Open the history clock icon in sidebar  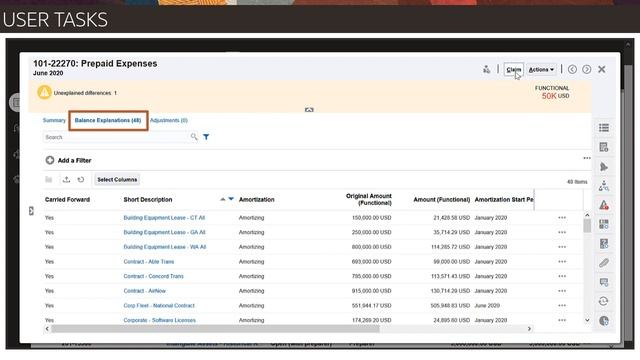pos(604,301)
